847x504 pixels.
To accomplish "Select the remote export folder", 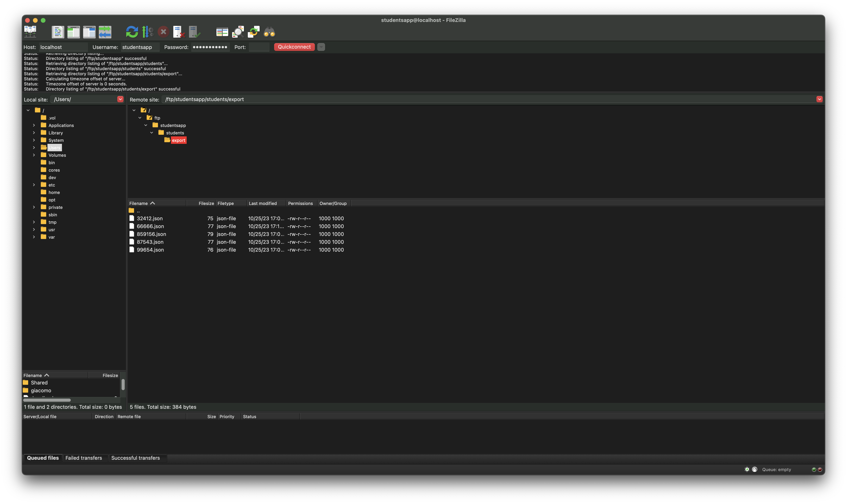I will pyautogui.click(x=178, y=140).
